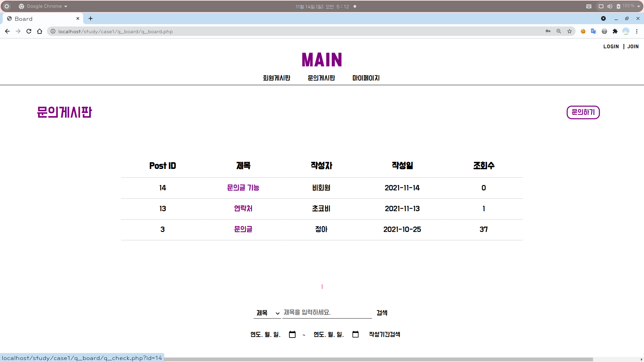Click the horizontal scrollbar at bottom
644x362 pixels.
(369, 359)
